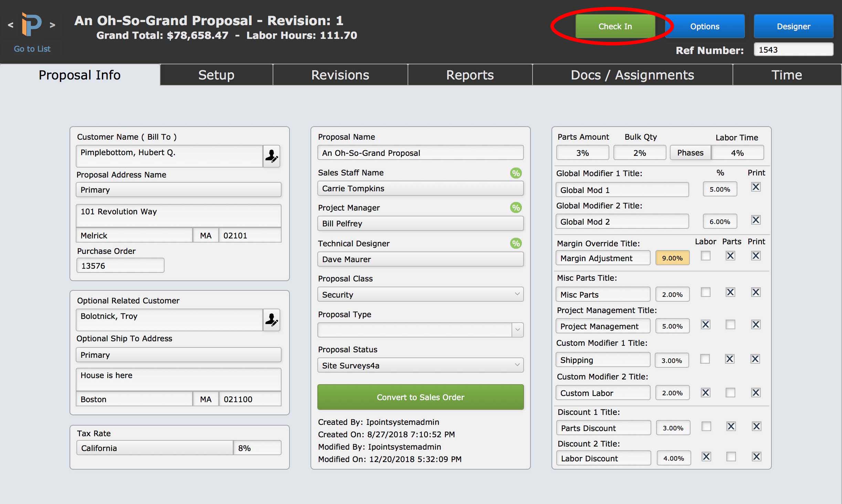Click the percent icon next to Project Manager
This screenshot has height=504, width=842.
click(x=516, y=208)
